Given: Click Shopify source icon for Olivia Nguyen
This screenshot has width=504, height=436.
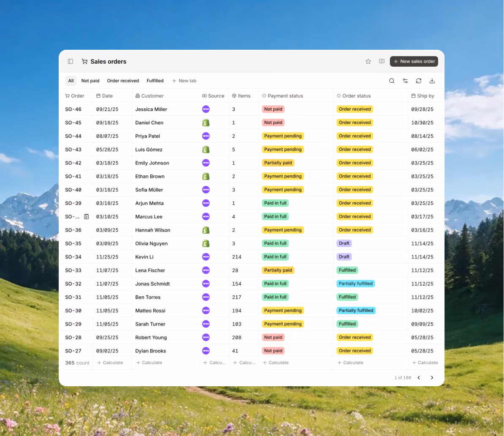Looking at the screenshot, I should (x=206, y=244).
